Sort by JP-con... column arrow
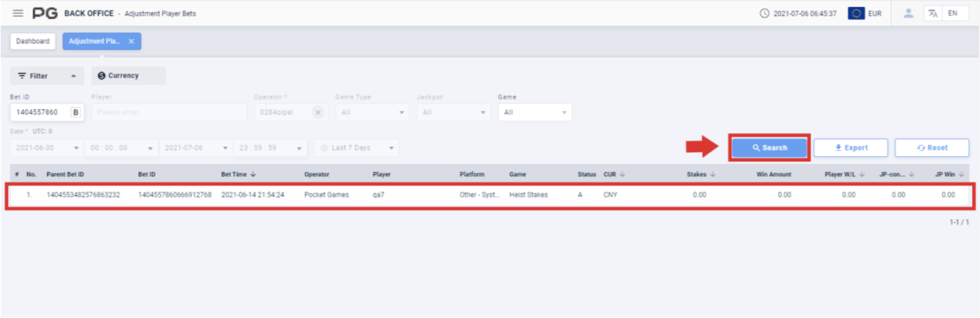Image resolution: width=980 pixels, height=318 pixels. tap(911, 175)
